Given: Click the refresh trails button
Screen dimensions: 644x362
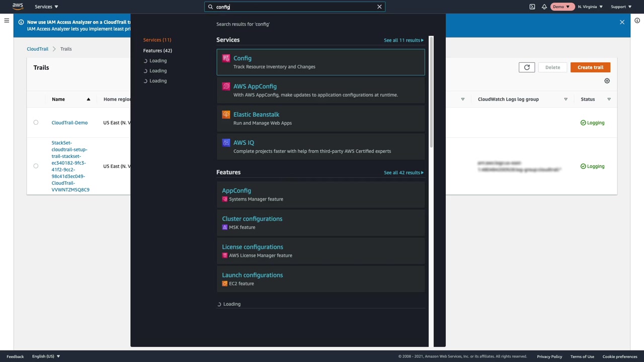Looking at the screenshot, I should [527, 67].
